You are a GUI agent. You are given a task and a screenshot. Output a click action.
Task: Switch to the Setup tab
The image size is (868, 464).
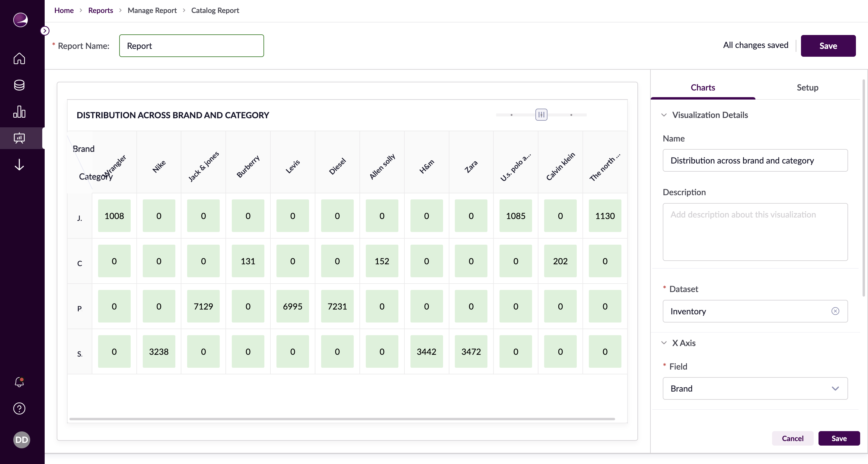tap(807, 87)
